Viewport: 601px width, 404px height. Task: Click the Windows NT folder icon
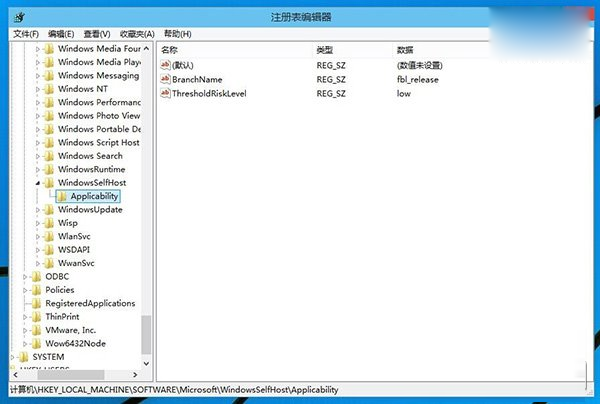click(x=49, y=89)
